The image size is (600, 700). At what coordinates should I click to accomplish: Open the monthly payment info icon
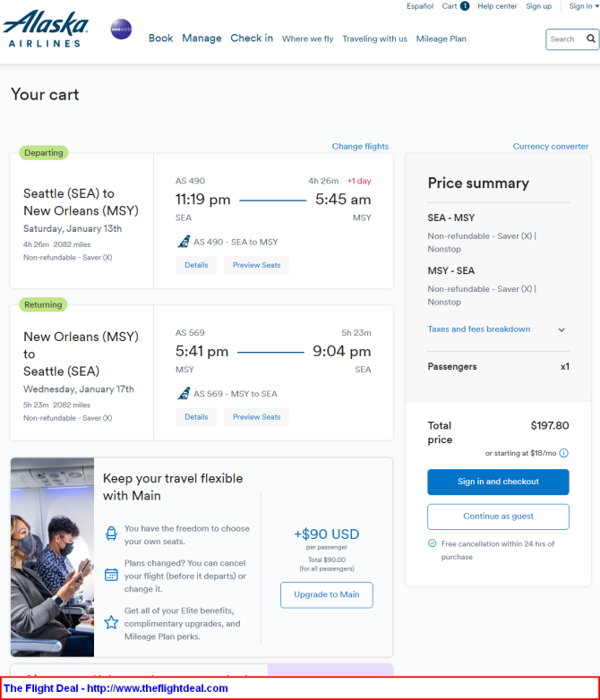click(564, 453)
